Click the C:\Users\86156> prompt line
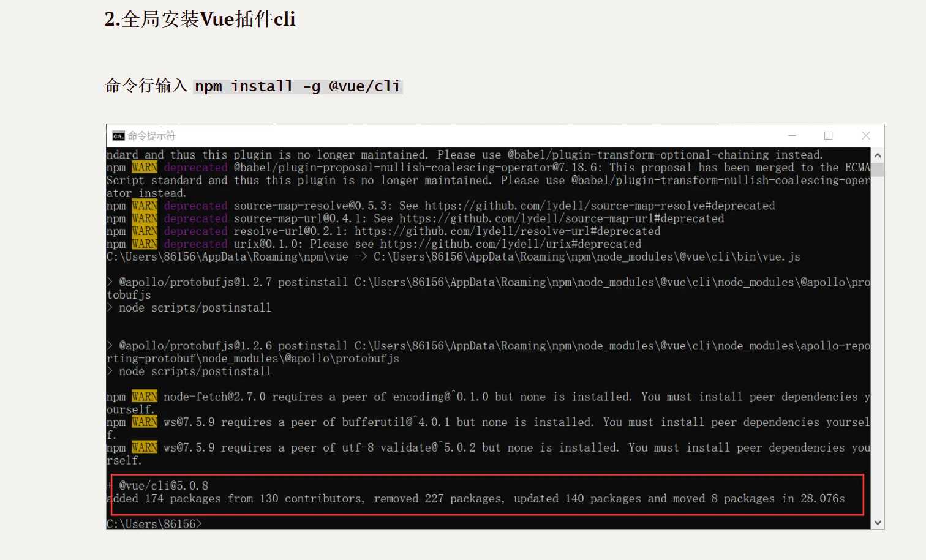Viewport: 926px width, 560px height. point(154,524)
